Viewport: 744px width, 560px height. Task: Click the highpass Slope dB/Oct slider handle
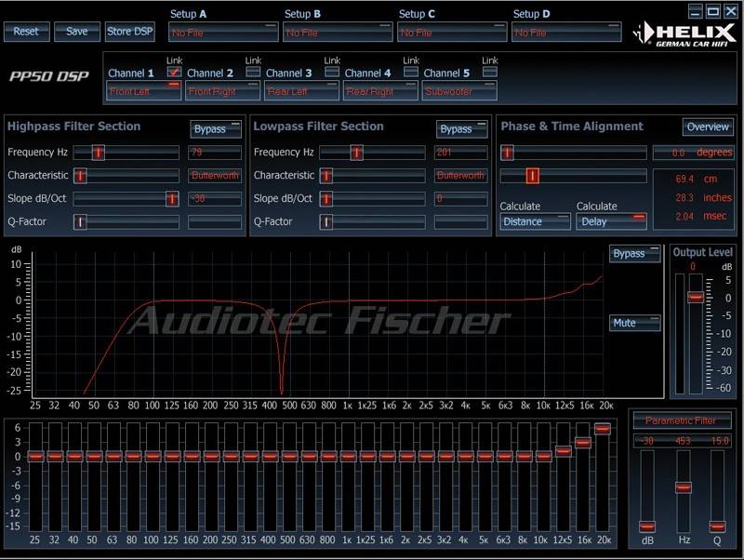tap(172, 199)
